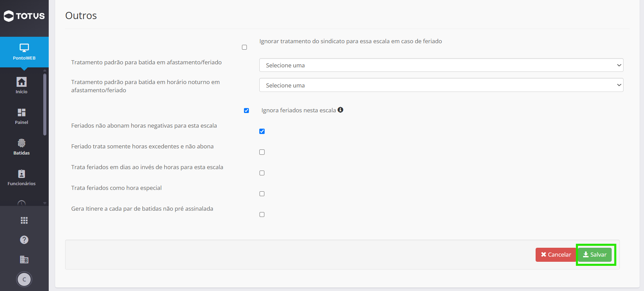Uncheck Feriados não abonam horas negativas
This screenshot has width=644, height=291.
point(262,131)
